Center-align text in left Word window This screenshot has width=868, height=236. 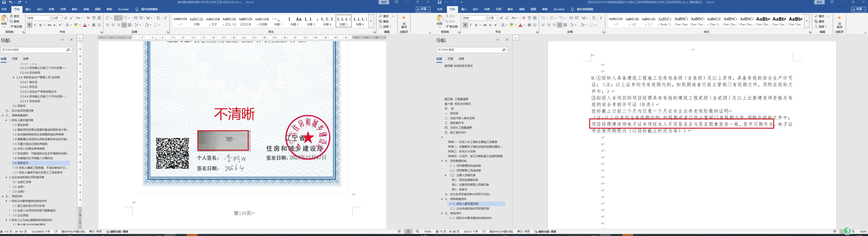click(x=113, y=25)
